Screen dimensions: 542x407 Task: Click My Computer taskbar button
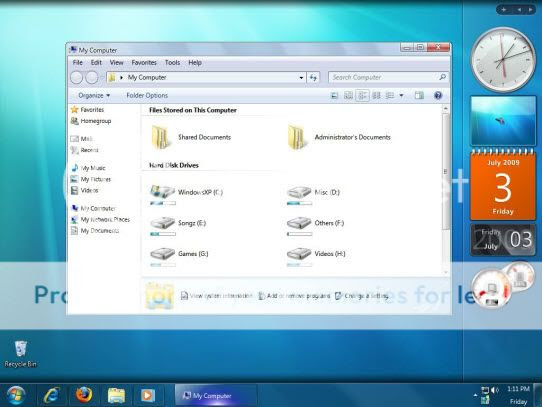click(x=216, y=395)
